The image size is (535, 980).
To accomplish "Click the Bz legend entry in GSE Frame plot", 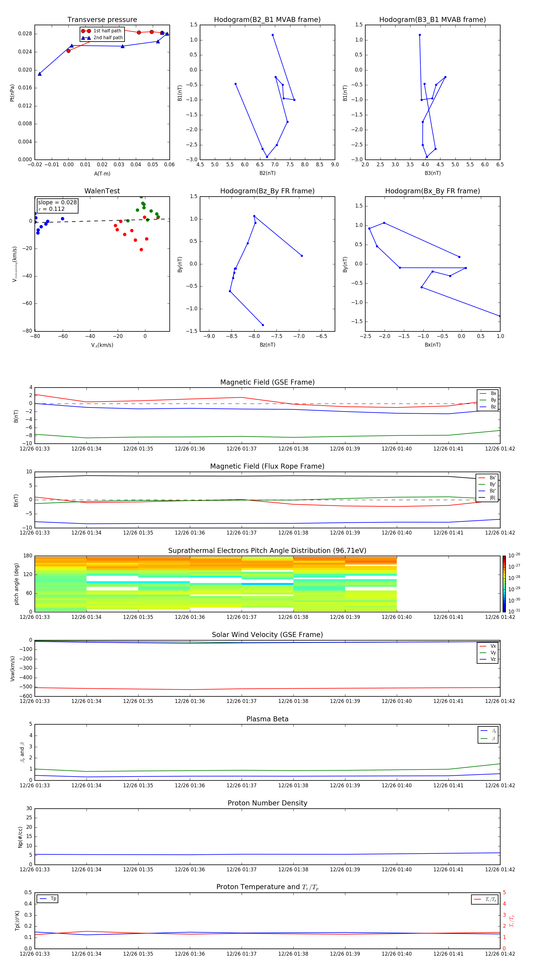I will coord(488,407).
